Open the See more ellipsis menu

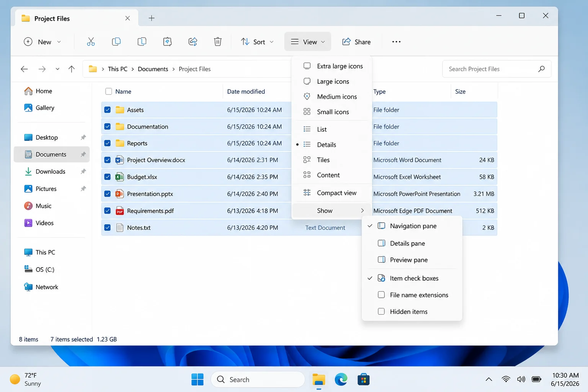(396, 42)
